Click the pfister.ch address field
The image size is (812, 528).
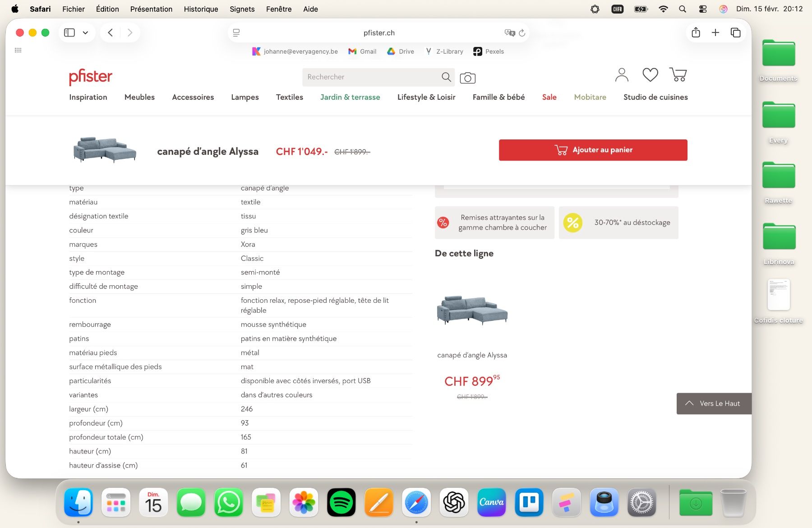point(378,33)
